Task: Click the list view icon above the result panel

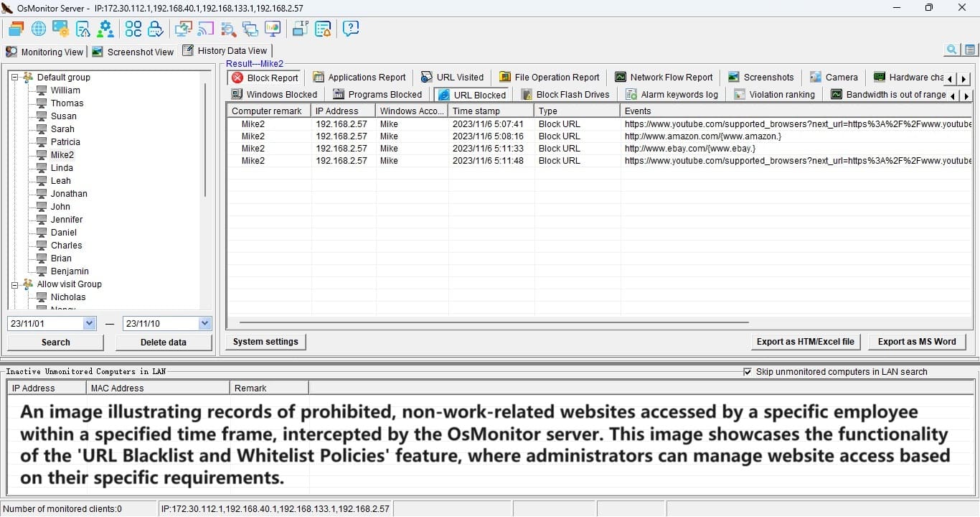Action: (x=970, y=50)
